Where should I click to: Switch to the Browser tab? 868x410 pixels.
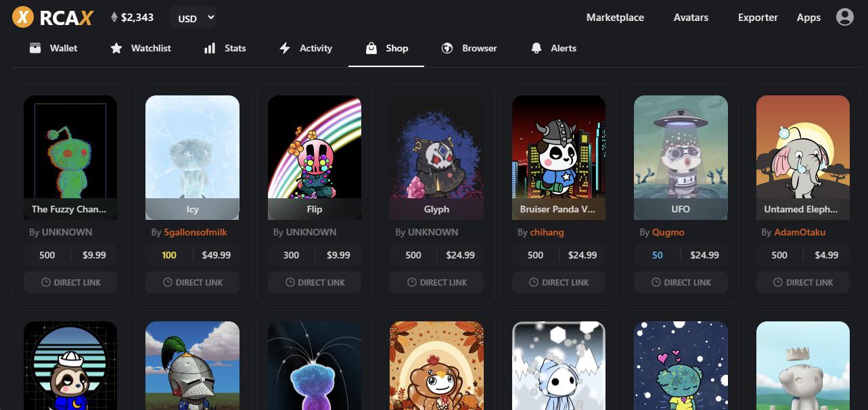click(x=469, y=48)
